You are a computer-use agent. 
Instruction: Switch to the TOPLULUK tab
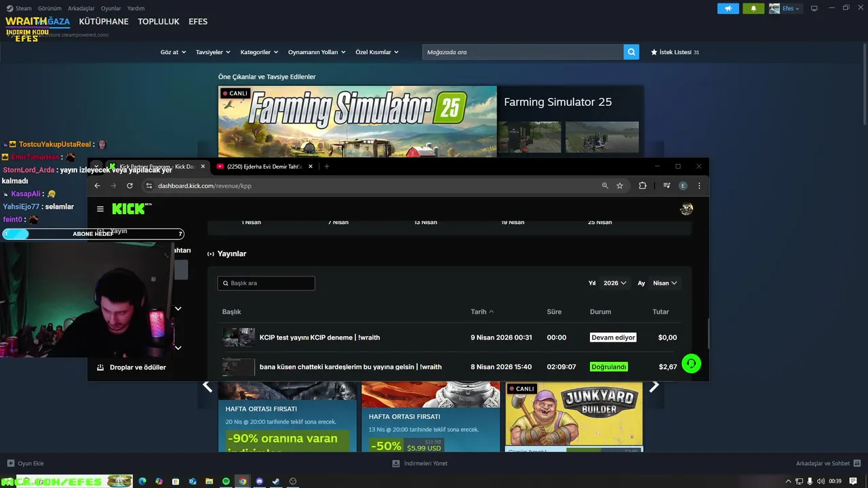[x=159, y=22]
